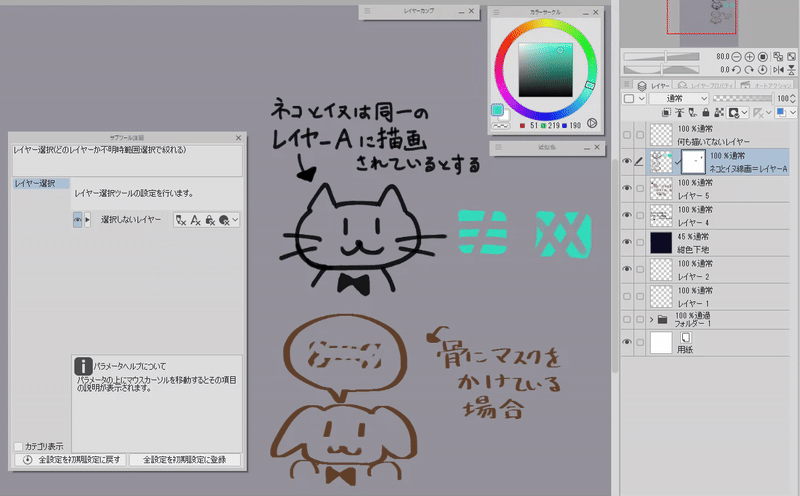Hide レイヤー 4 with its eye icon
The width and height of the screenshot is (800, 496).
click(x=627, y=215)
